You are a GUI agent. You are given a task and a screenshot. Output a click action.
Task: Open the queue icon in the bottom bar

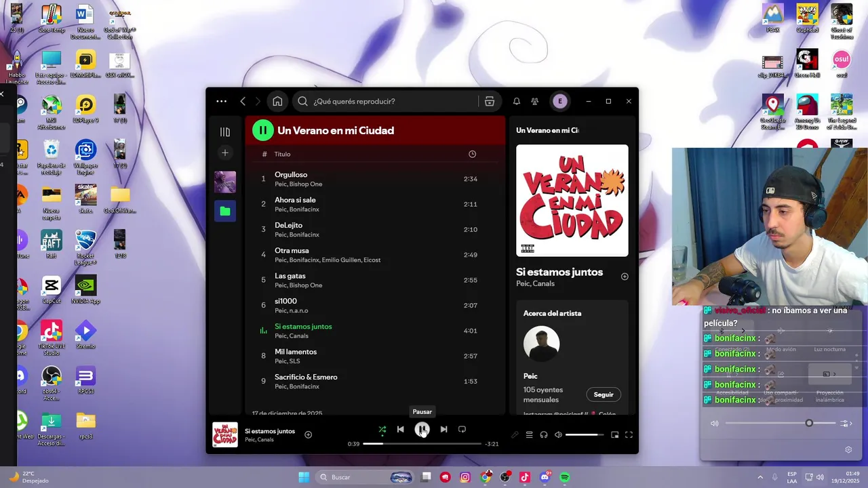pos(529,435)
